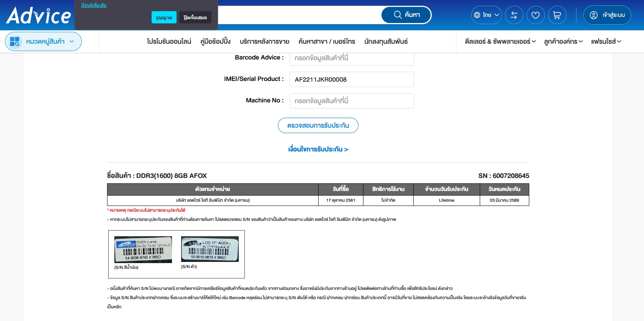Click the blue S/N barcode sample image
The height and width of the screenshot is (321, 644).
[143, 249]
